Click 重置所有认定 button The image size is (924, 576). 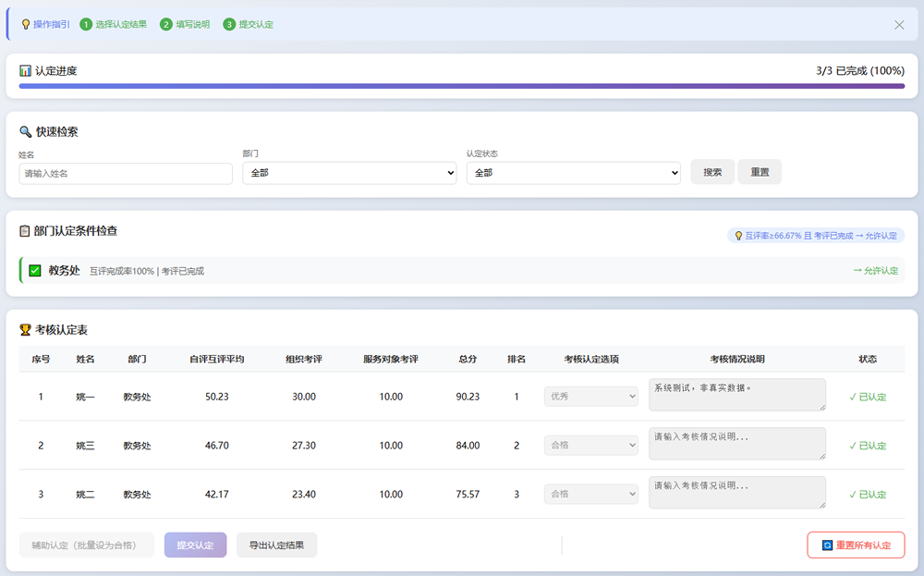click(856, 545)
